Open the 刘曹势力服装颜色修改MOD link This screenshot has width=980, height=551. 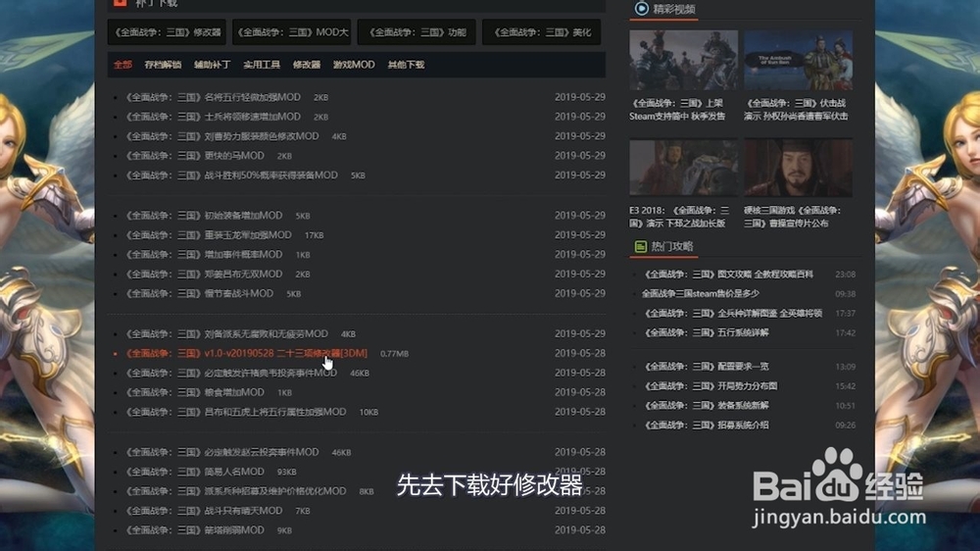point(221,135)
